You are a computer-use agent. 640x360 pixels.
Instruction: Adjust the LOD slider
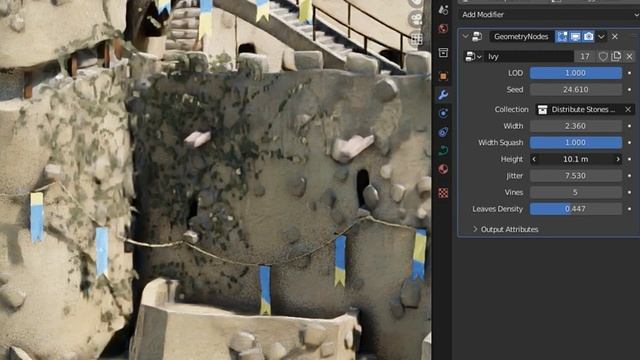(576, 73)
